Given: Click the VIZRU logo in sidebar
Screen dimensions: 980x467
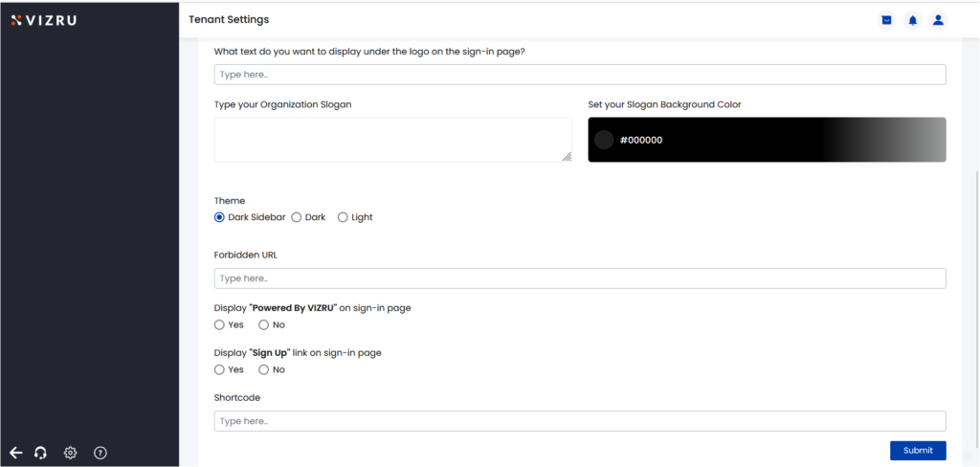Looking at the screenshot, I should (x=44, y=20).
